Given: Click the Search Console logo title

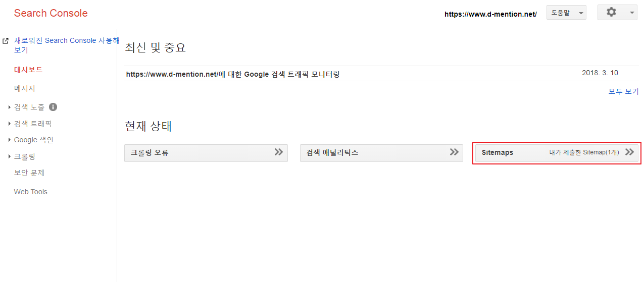Looking at the screenshot, I should [x=51, y=13].
